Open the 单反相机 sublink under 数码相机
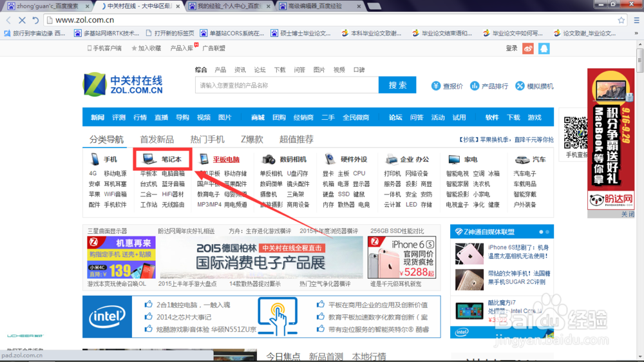 [271, 173]
